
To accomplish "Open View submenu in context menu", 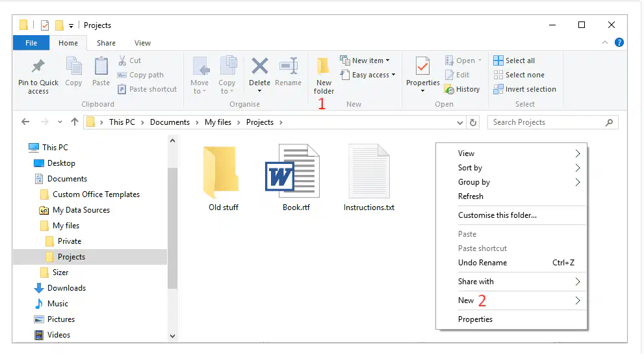I will (x=511, y=153).
